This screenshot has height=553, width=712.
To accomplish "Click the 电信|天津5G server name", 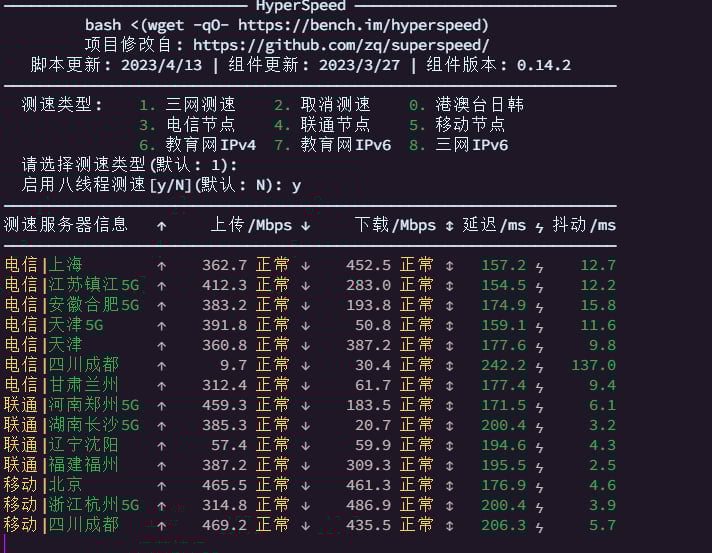I will click(54, 325).
